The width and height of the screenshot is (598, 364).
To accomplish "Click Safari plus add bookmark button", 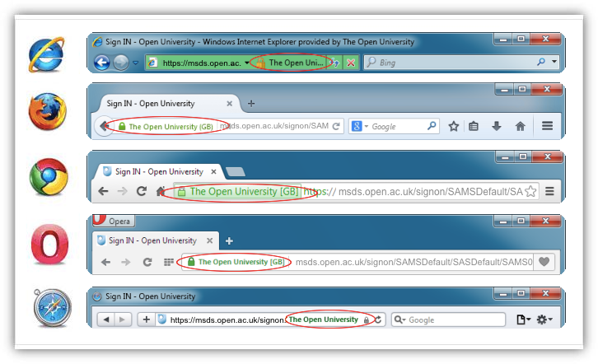I will point(147,320).
